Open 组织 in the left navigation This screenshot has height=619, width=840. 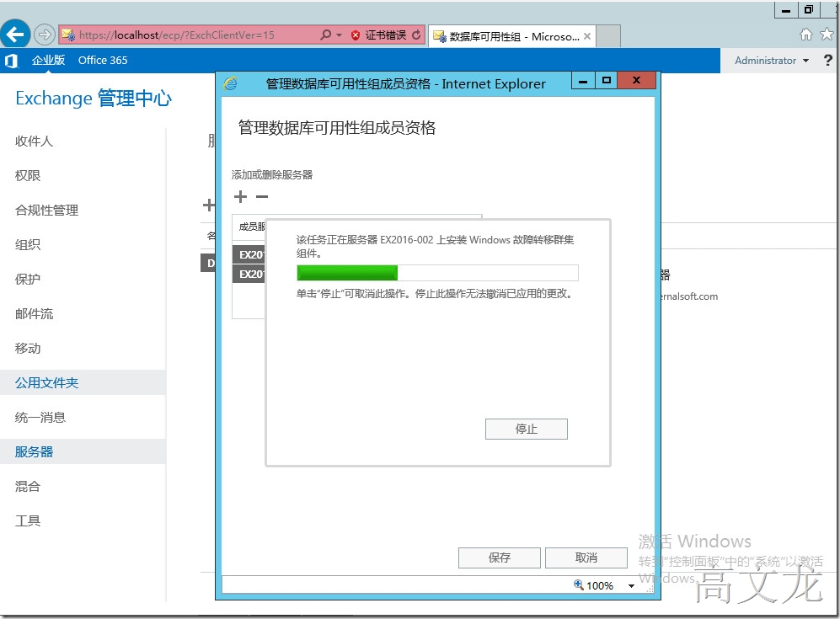(28, 245)
